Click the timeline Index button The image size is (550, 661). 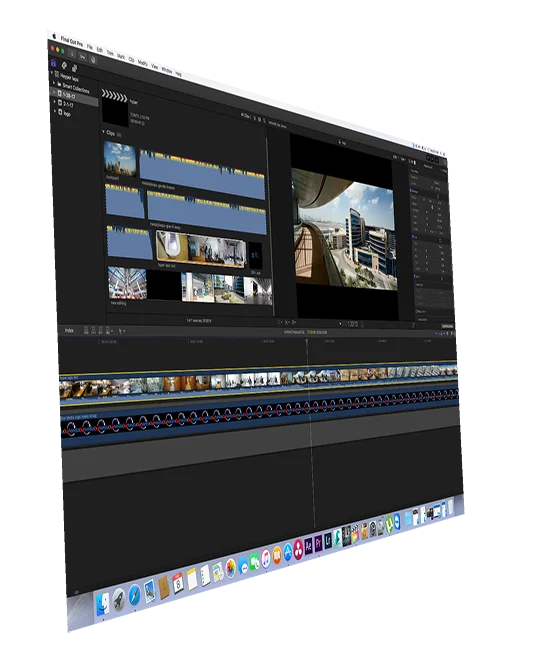pyautogui.click(x=70, y=330)
